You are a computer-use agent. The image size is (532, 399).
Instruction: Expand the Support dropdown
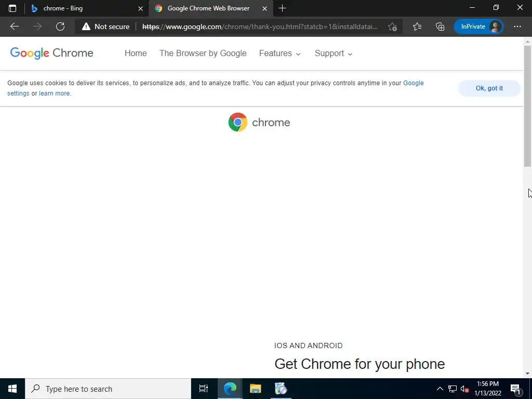pos(334,54)
